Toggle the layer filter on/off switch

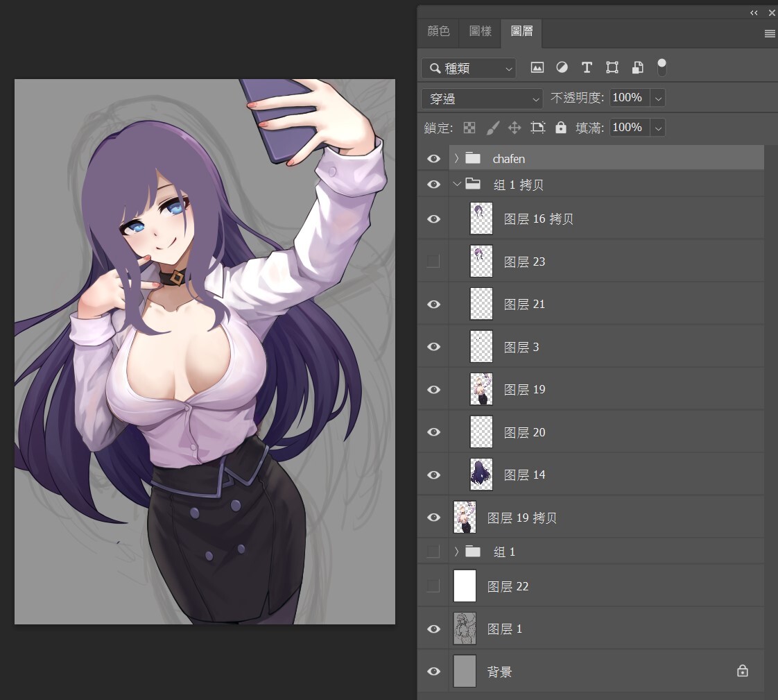click(x=662, y=67)
